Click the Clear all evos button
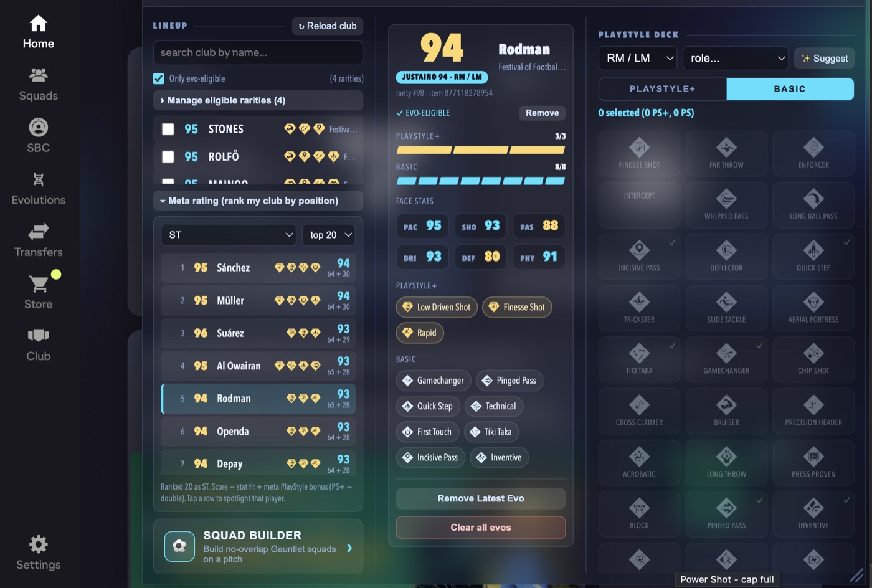872x588 pixels. point(481,528)
